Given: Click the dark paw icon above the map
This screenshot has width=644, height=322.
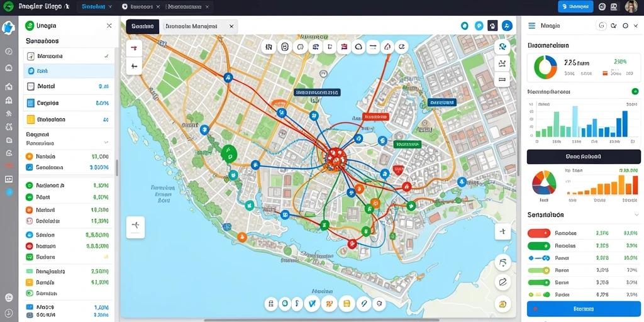Looking at the screenshot, I should [x=492, y=26].
